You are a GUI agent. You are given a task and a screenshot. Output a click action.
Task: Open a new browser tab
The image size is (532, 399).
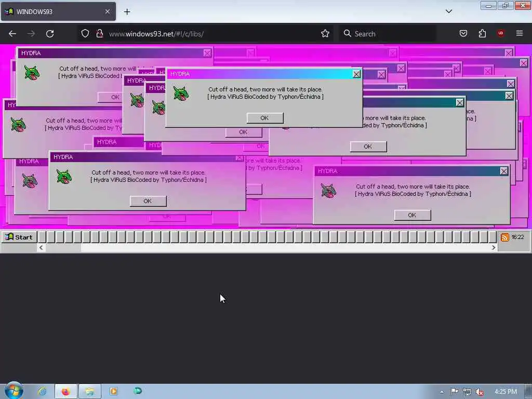pos(127,12)
